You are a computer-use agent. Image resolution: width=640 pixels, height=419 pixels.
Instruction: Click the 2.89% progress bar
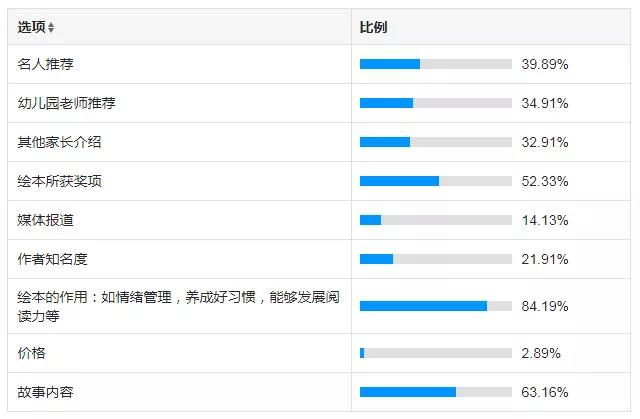tap(436, 353)
